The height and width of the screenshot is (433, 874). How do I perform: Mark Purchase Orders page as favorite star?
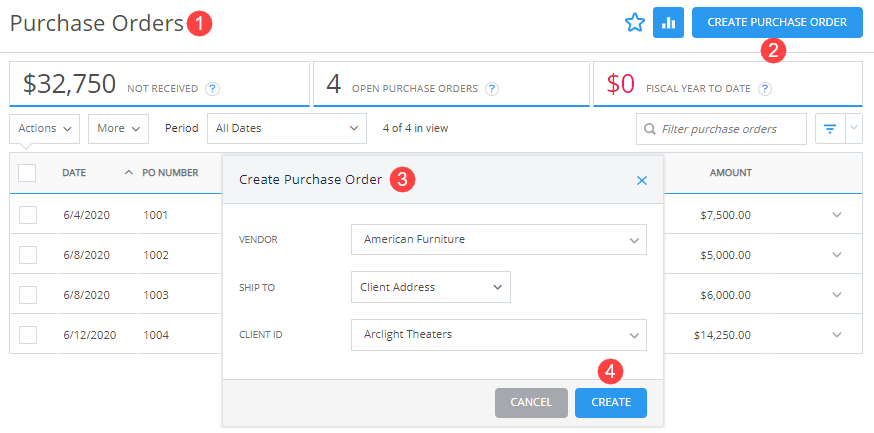635,23
